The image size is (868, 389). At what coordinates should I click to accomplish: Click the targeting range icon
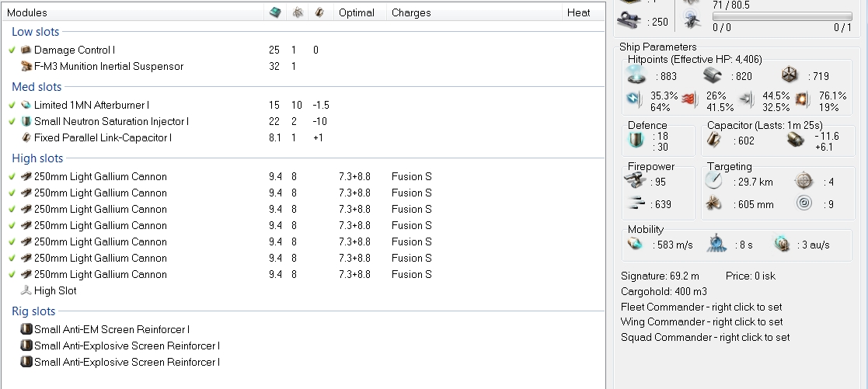pyautogui.click(x=714, y=182)
